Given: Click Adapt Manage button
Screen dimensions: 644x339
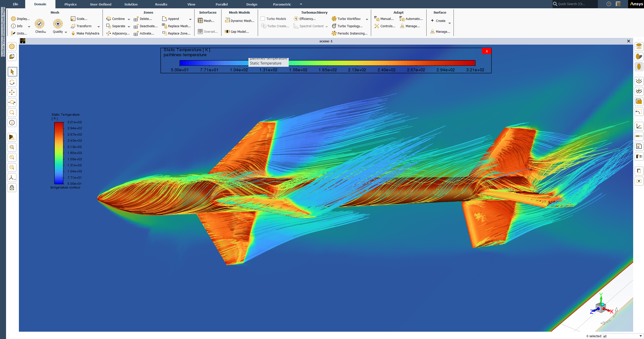Looking at the screenshot, I should click(x=410, y=26).
